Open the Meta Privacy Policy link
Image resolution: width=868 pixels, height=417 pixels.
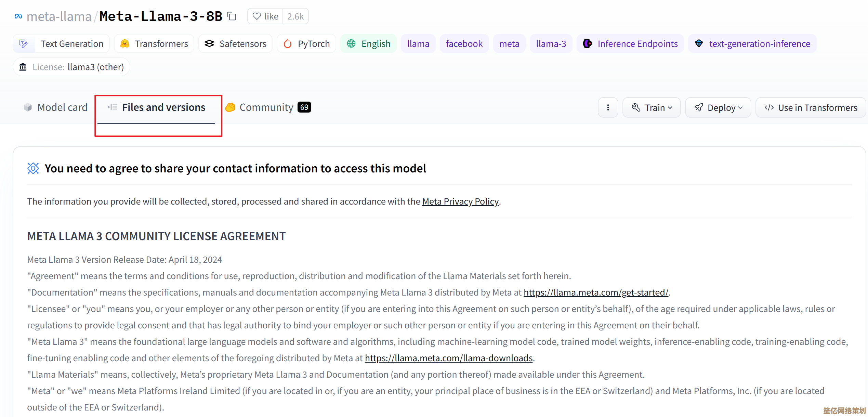click(460, 201)
